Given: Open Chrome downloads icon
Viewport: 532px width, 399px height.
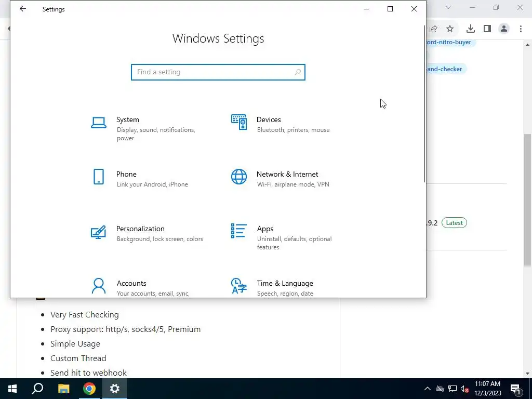Looking at the screenshot, I should pyautogui.click(x=471, y=29).
